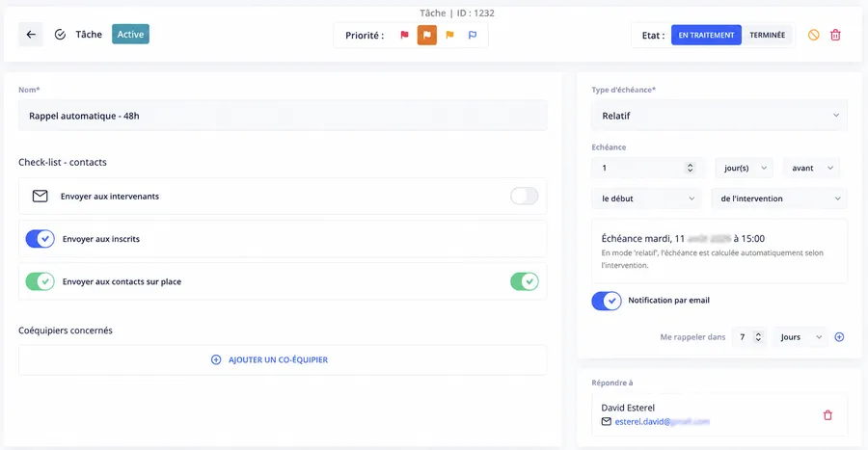The height and width of the screenshot is (450, 868).
Task: Choose the blue outline priority flag
Action: 473,35
